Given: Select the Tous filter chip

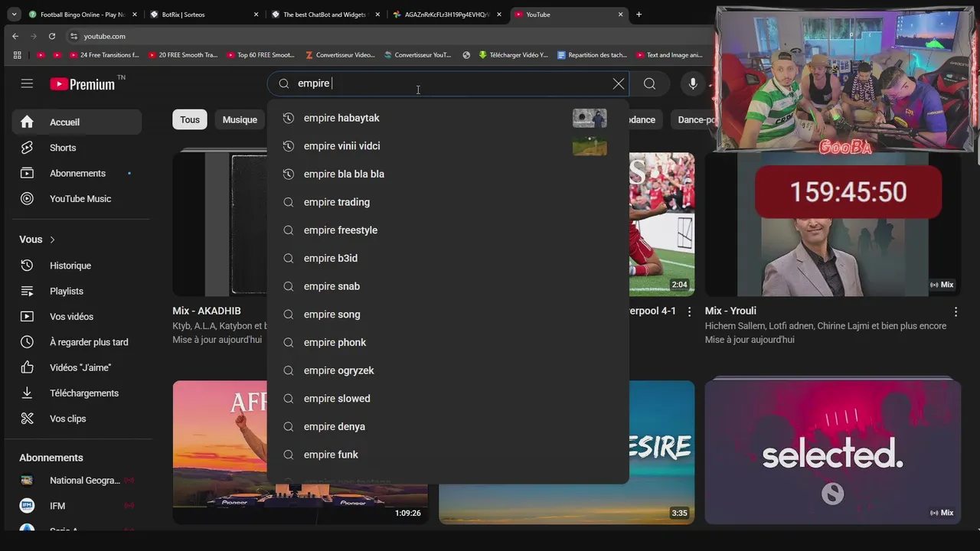Looking at the screenshot, I should click(190, 119).
